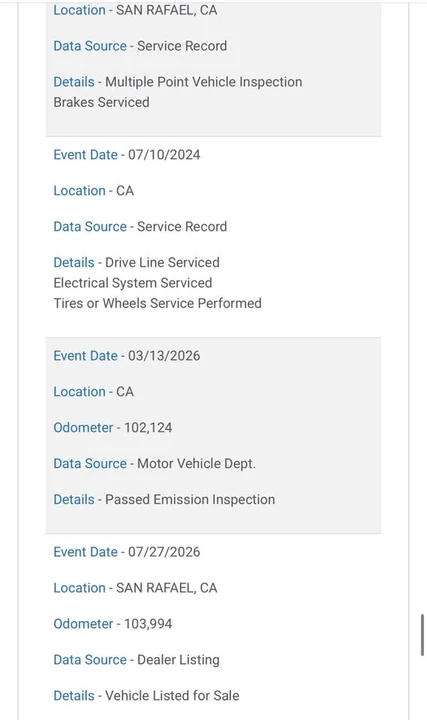
Task: Click the Brakes Serviced line
Action: pos(101,102)
